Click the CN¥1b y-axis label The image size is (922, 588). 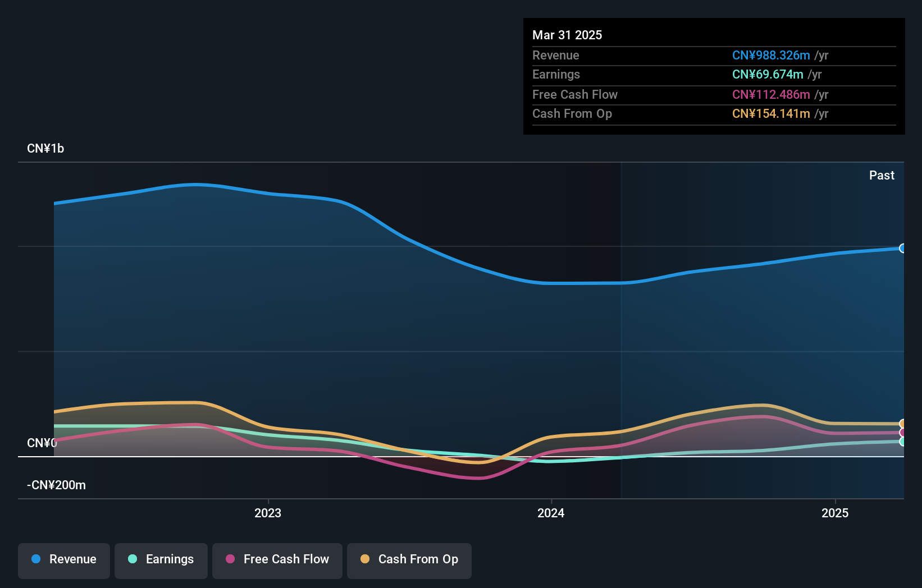pyautogui.click(x=45, y=148)
